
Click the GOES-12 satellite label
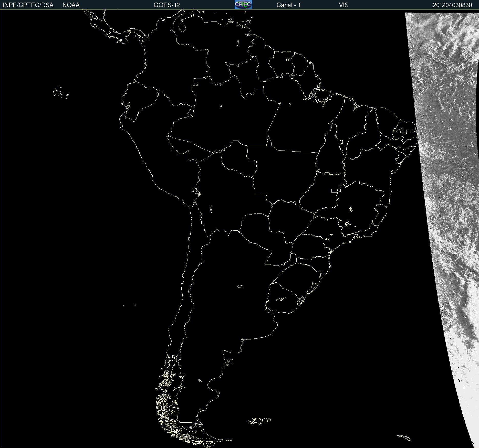tap(167, 5)
